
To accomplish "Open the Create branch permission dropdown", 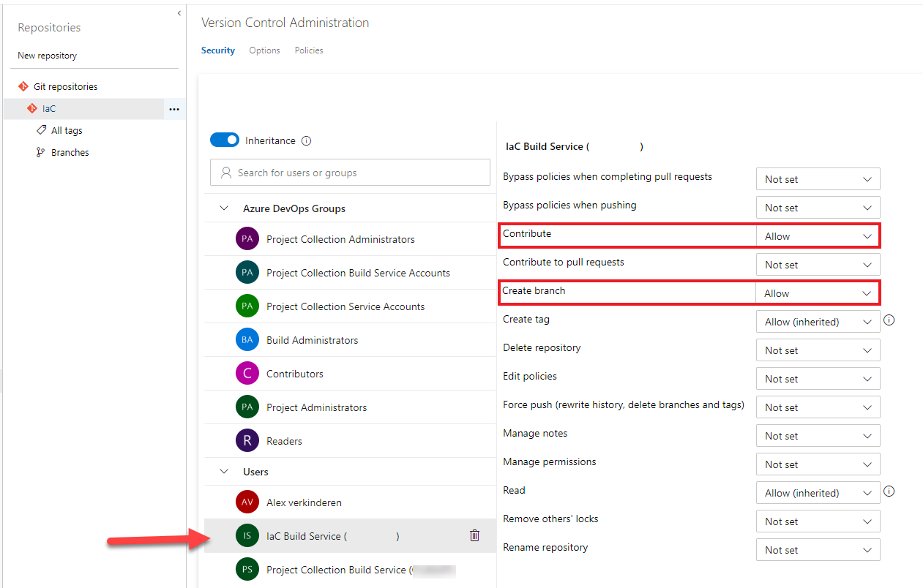I will coord(818,293).
